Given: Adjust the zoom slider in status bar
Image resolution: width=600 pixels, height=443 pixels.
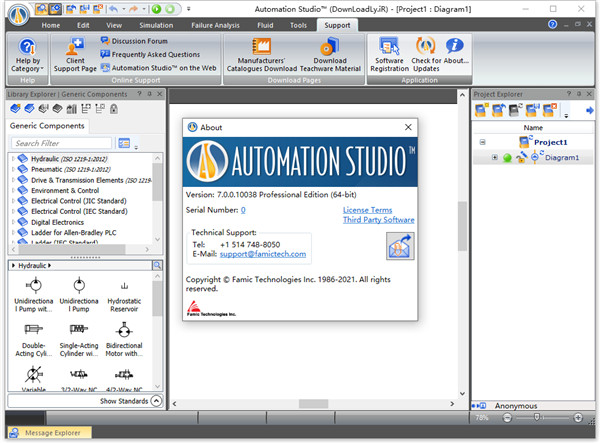Looking at the screenshot, I should point(537,417).
